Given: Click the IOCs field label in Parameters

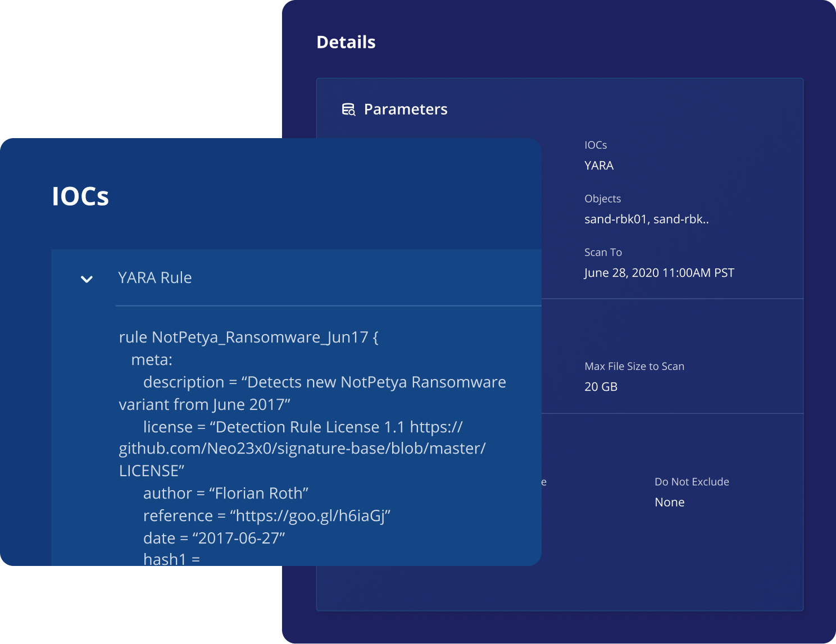Looking at the screenshot, I should 595,145.
